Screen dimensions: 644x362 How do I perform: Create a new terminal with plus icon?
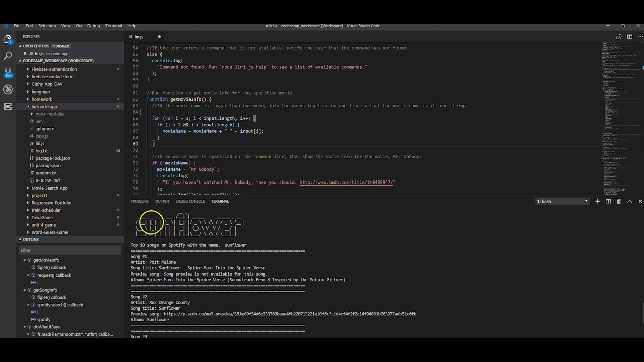tap(597, 201)
